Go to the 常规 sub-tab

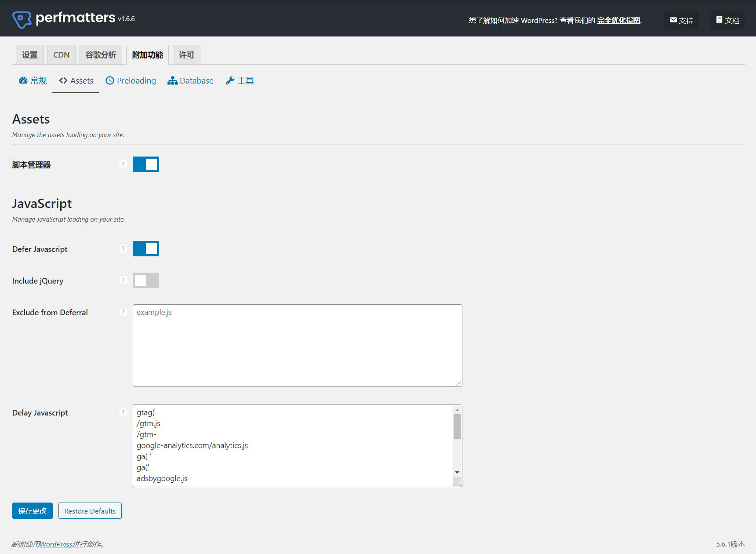point(33,81)
